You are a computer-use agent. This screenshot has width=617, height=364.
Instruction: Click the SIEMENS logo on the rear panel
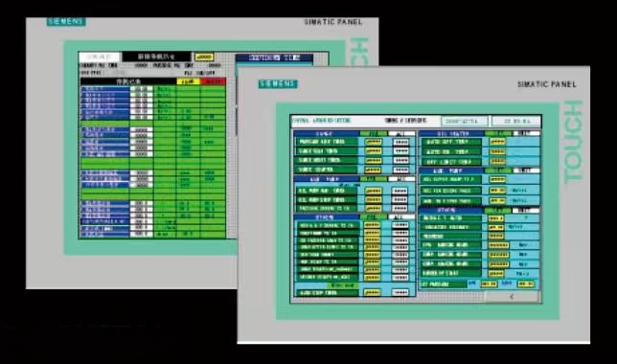coord(66,22)
